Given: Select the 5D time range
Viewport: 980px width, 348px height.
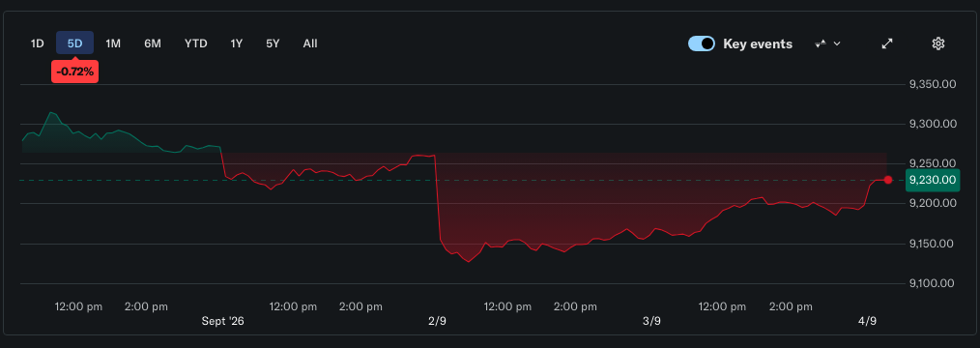Looking at the screenshot, I should (75, 43).
